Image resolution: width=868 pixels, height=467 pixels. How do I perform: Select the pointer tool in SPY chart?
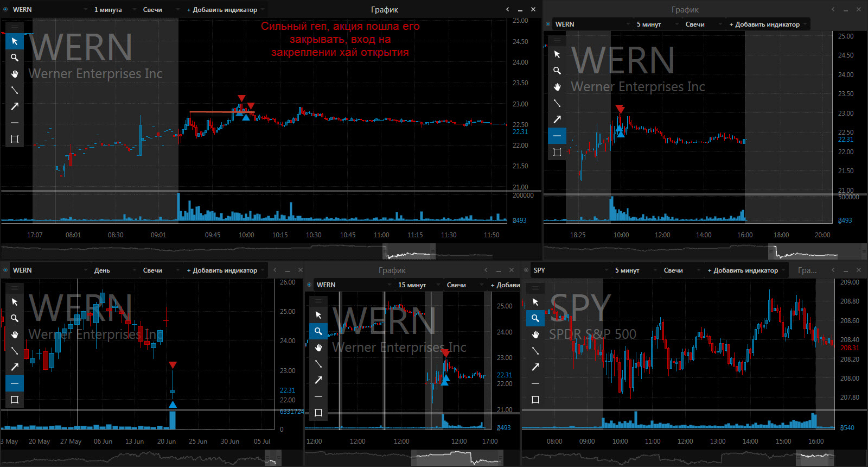(x=535, y=302)
